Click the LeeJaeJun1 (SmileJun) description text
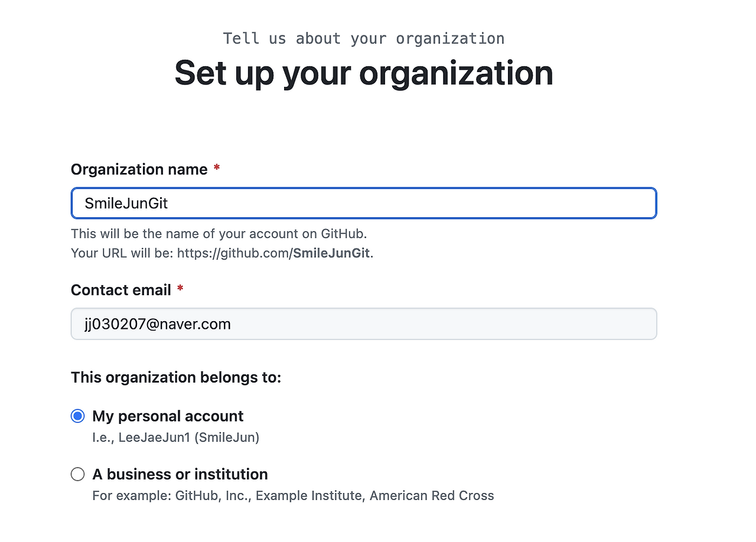 pos(176,437)
